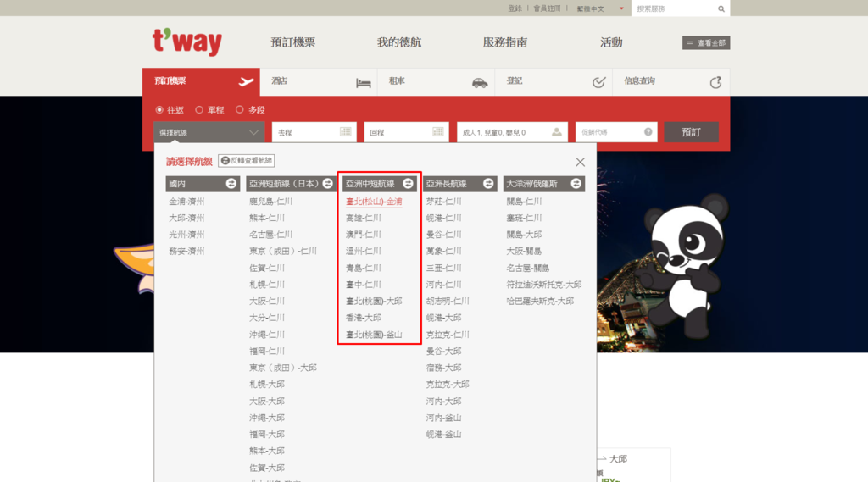Viewport: 868px width, 482px height.
Task: Select route 名古屋-仁川
Action: (x=270, y=235)
